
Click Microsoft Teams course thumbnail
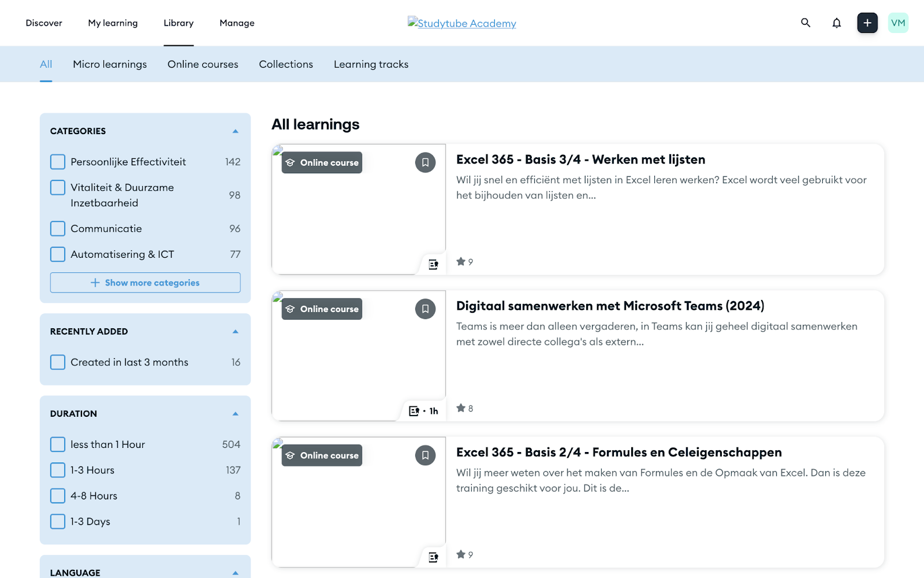tap(358, 355)
